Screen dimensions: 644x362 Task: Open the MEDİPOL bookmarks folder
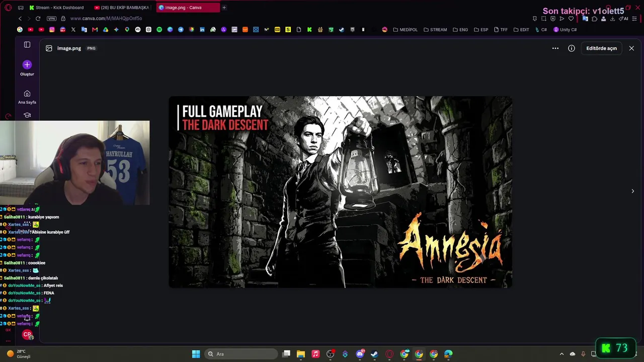pyautogui.click(x=406, y=30)
